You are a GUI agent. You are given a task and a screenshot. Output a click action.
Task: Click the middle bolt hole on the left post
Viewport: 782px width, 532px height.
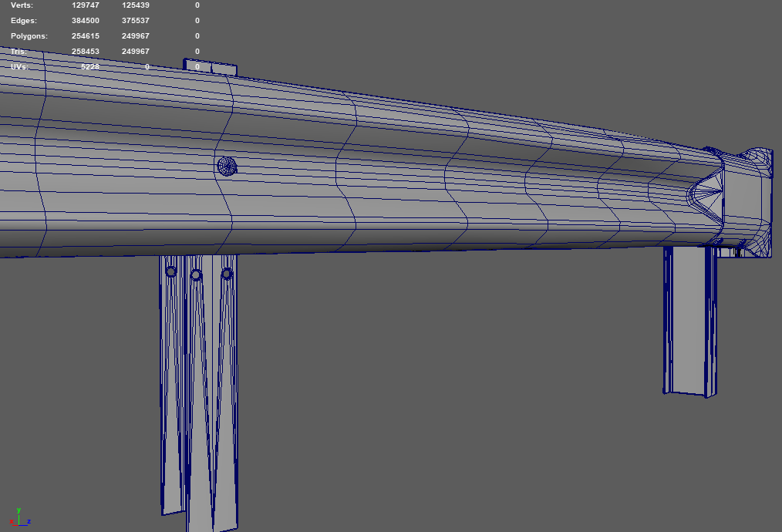(196, 274)
